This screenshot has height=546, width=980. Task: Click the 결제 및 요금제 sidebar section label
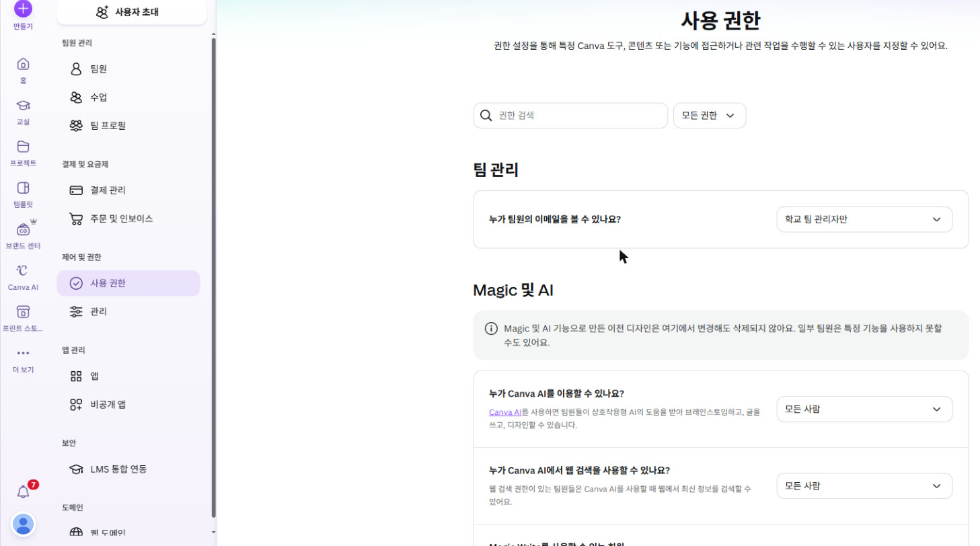click(85, 164)
